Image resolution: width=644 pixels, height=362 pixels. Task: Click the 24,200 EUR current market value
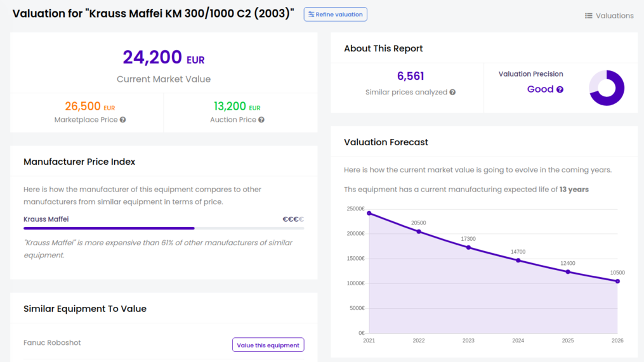coord(164,58)
